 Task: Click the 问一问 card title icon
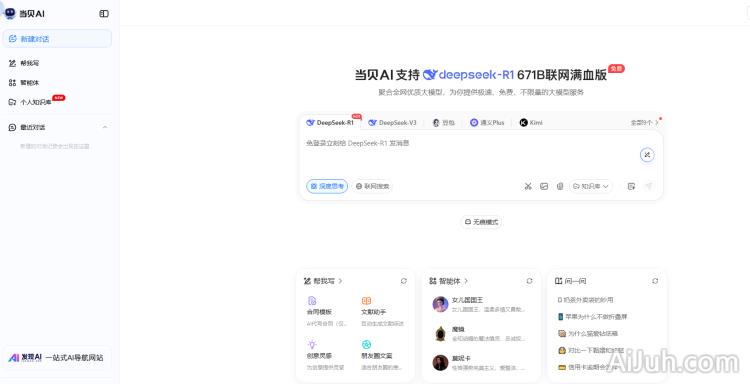(558, 281)
